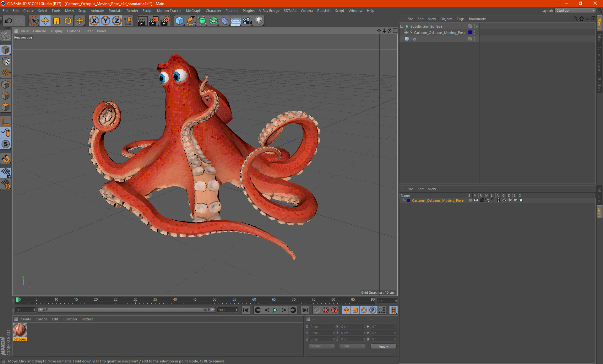
Task: Toggle Y axis lock
Action: [x=106, y=21]
